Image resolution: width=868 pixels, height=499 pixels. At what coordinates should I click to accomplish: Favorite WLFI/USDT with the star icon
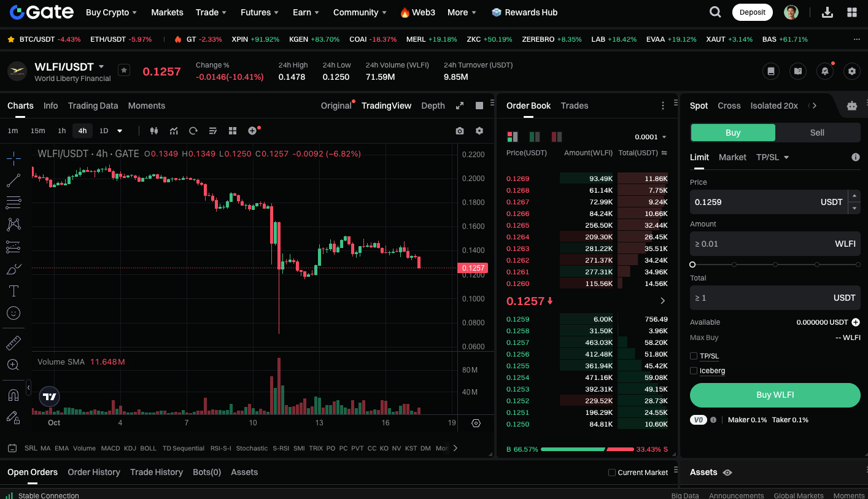point(124,71)
